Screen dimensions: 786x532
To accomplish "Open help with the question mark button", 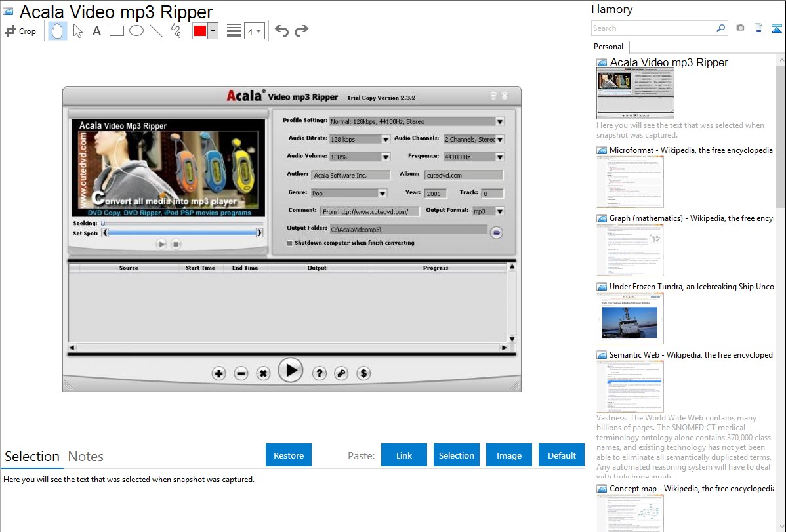I will (320, 373).
